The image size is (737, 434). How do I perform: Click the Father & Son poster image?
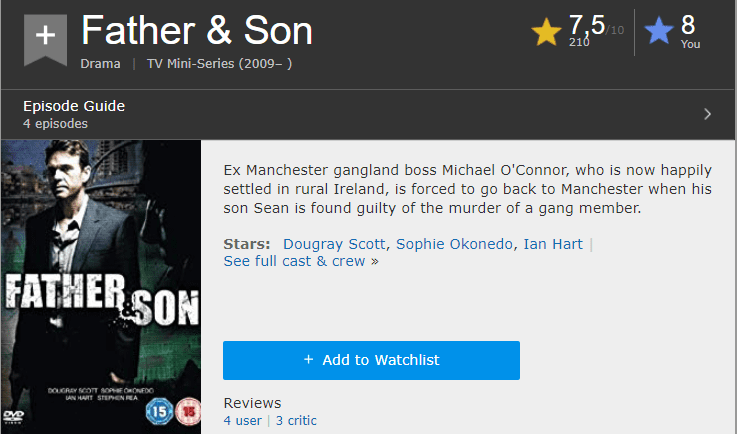[x=101, y=286]
